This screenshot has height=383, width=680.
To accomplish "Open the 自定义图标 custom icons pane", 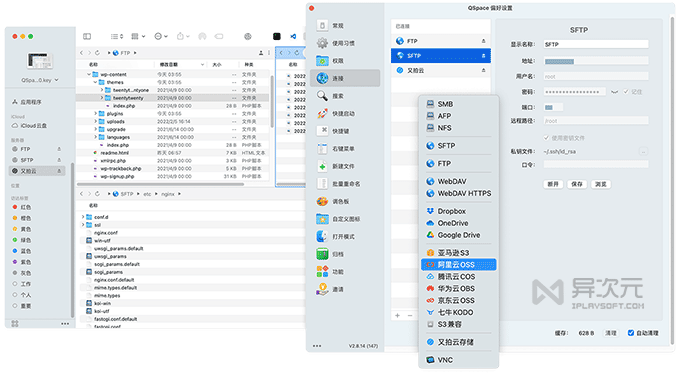I will (345, 219).
